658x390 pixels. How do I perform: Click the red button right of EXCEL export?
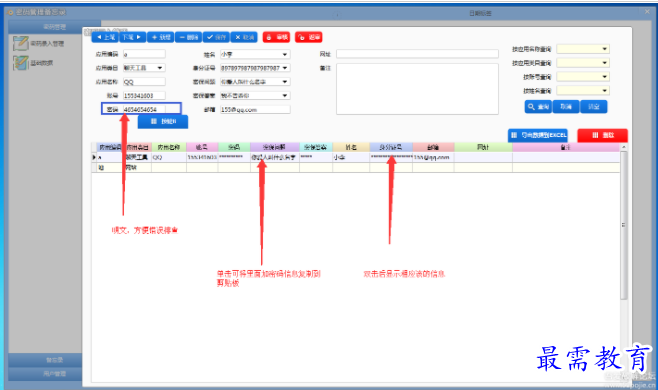pyautogui.click(x=603, y=135)
